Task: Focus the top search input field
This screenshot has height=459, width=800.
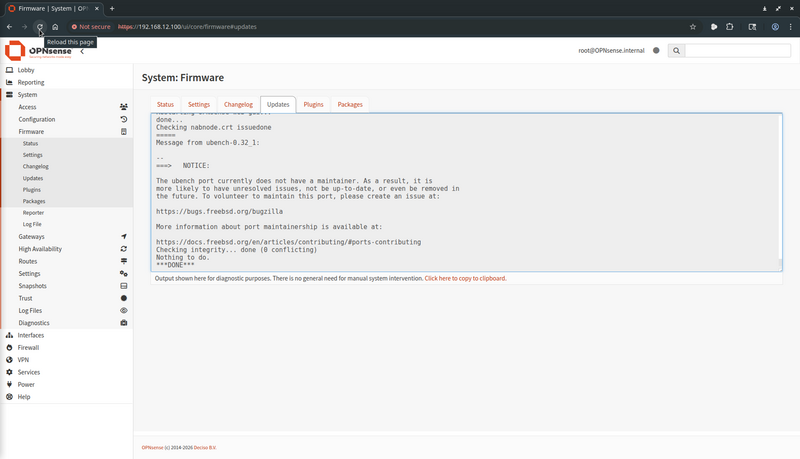Action: click(737, 50)
